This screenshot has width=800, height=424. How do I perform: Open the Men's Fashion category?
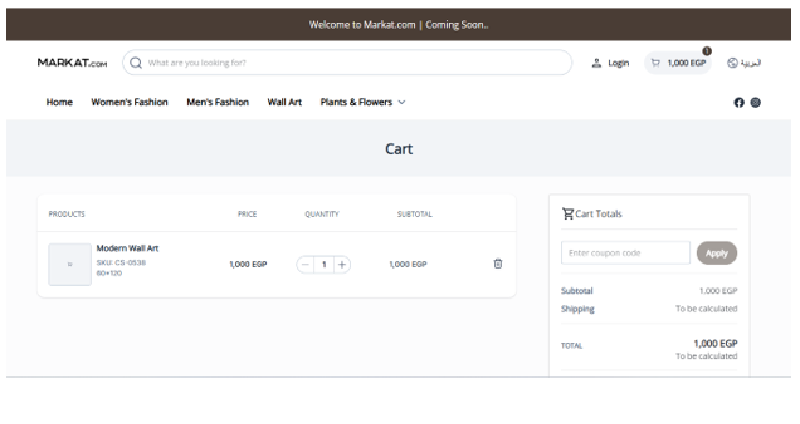pyautogui.click(x=217, y=102)
